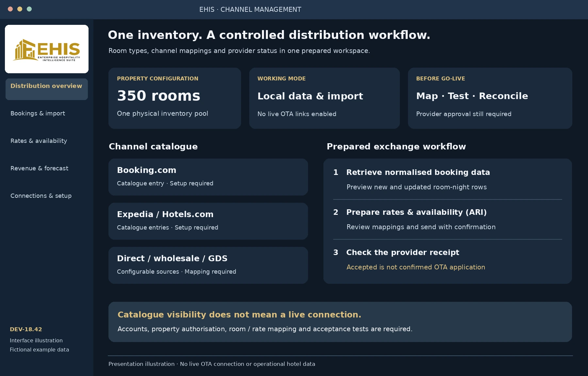Click the 'Prepared exchange workflow' heading

pyautogui.click(x=396, y=146)
